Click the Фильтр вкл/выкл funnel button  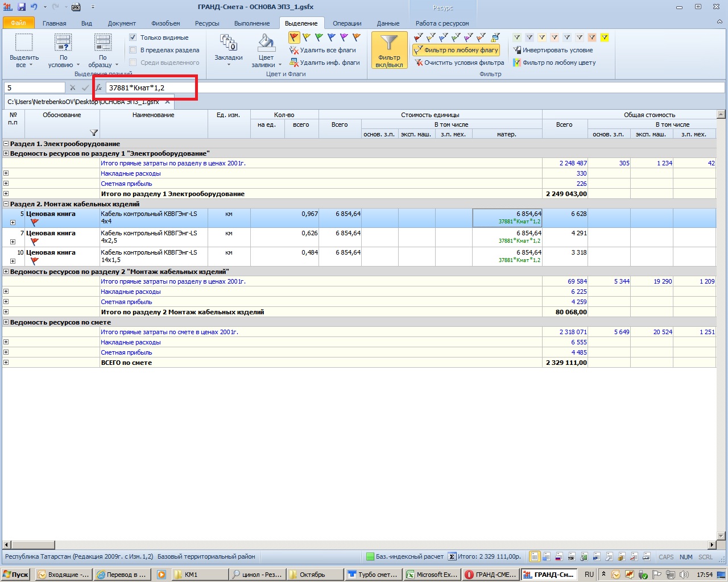(x=389, y=50)
